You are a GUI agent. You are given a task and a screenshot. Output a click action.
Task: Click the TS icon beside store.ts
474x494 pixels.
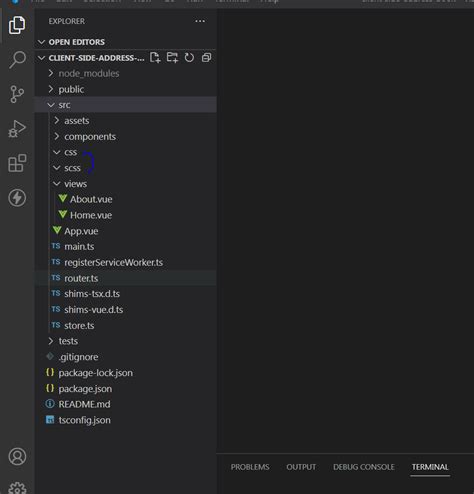pyautogui.click(x=56, y=325)
